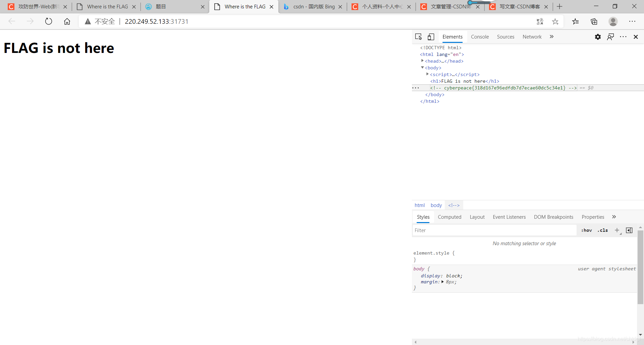This screenshot has width=644, height=345.
Task: Open the favorites list icon
Action: point(576,21)
